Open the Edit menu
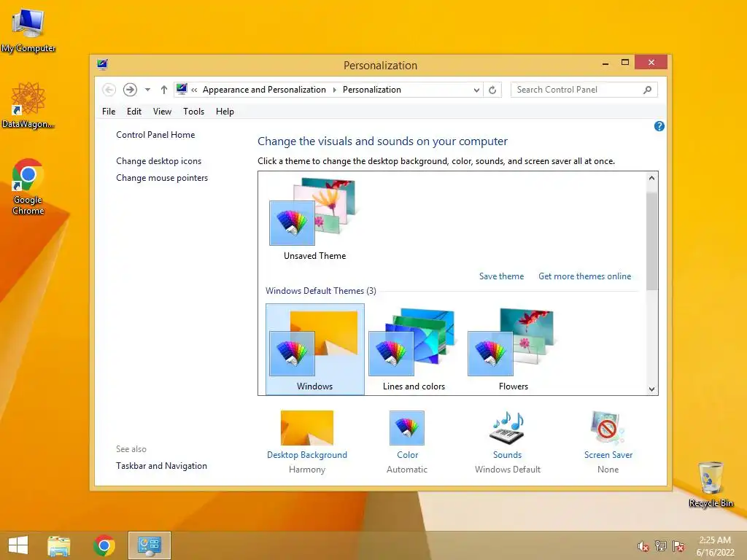The image size is (747, 560). (134, 112)
